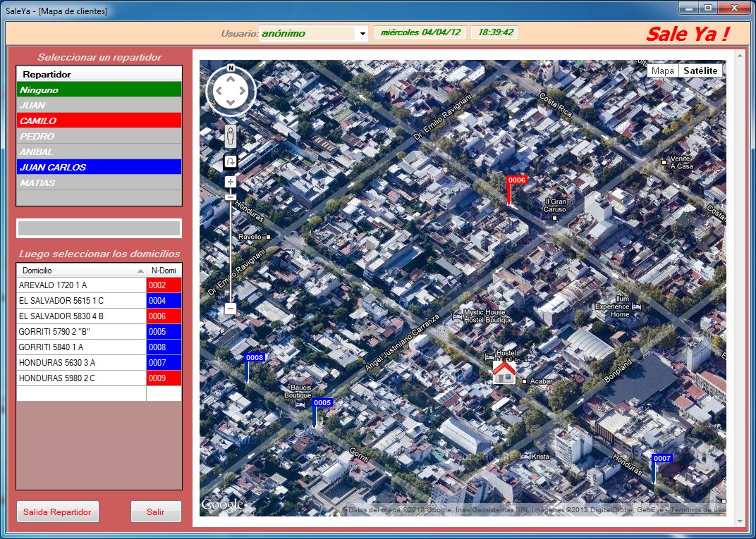Viewport: 756px width, 539px height.
Task: Click the map panel scrollbar down arrow
Action: click(x=740, y=521)
